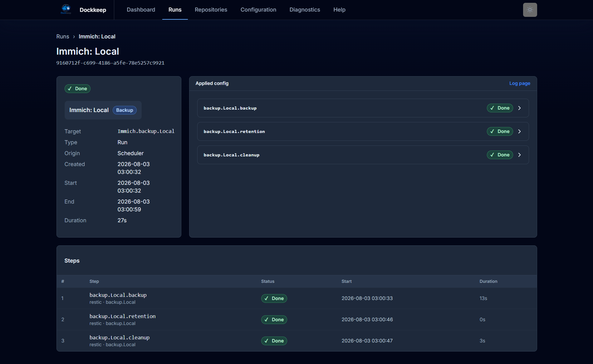
Task: Open the Log page link
Action: point(520,83)
